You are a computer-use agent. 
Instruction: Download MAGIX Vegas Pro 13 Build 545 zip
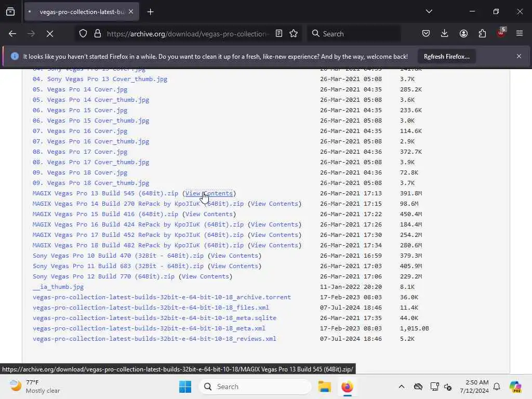click(105, 193)
